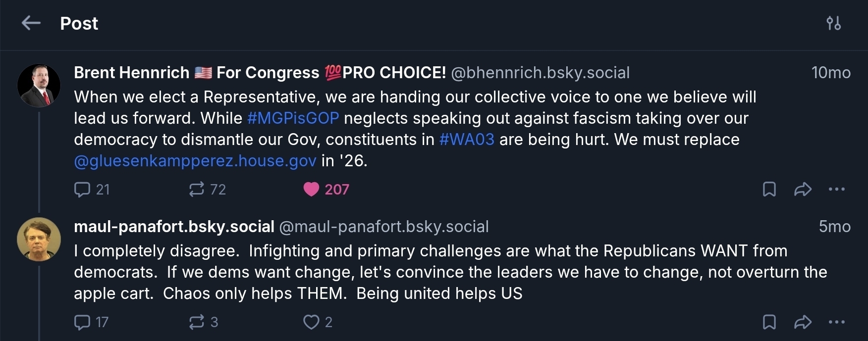Screen dimensions: 868x341
Task: Open thread display settings icon
Action: tap(833, 23)
